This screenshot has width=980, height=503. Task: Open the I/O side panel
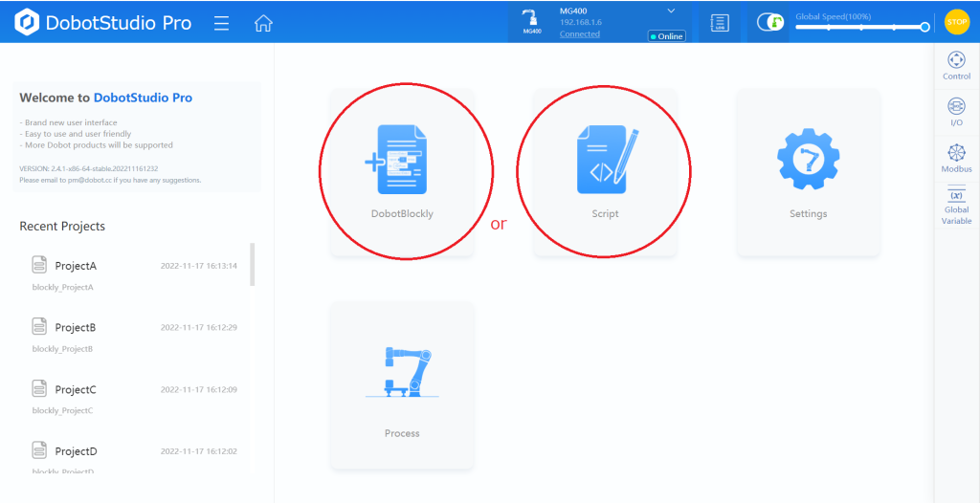[956, 113]
